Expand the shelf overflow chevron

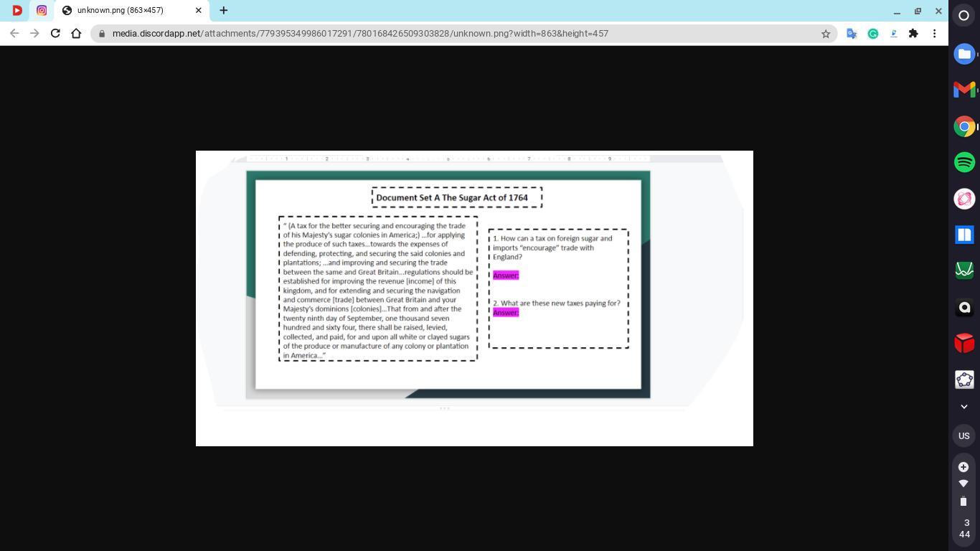tap(964, 407)
